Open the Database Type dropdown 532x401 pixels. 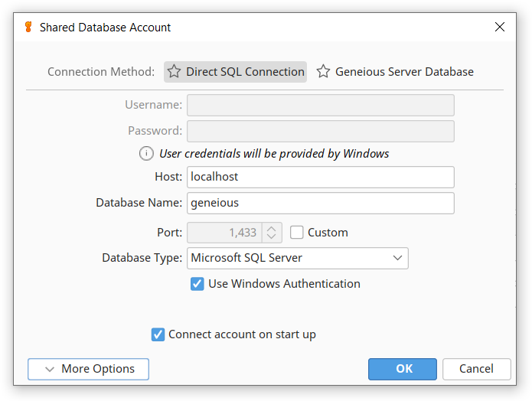[298, 258]
